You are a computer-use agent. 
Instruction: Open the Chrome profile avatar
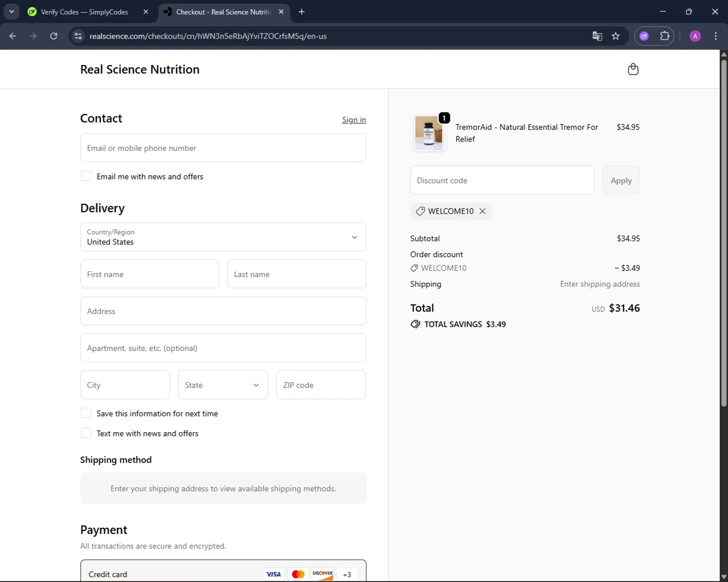[x=695, y=36]
